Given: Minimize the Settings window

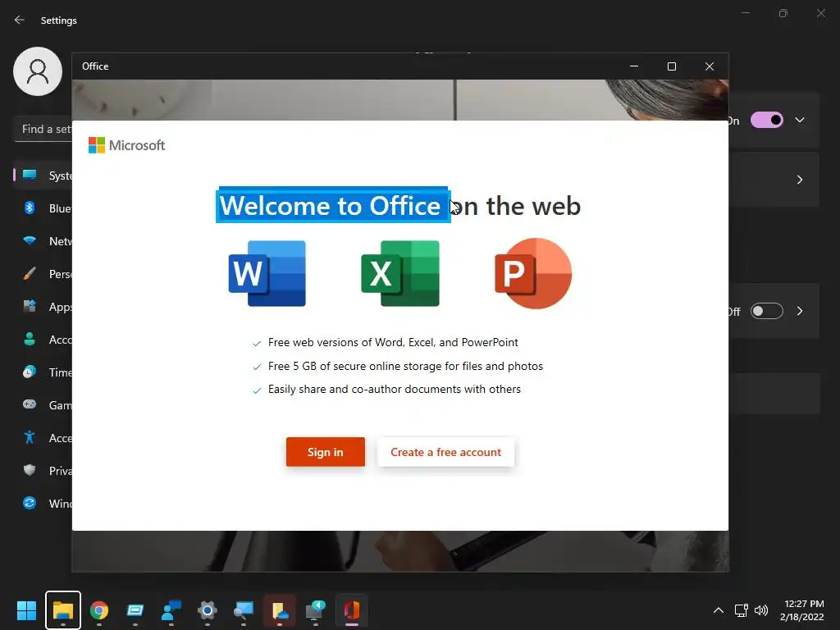Looking at the screenshot, I should [745, 13].
